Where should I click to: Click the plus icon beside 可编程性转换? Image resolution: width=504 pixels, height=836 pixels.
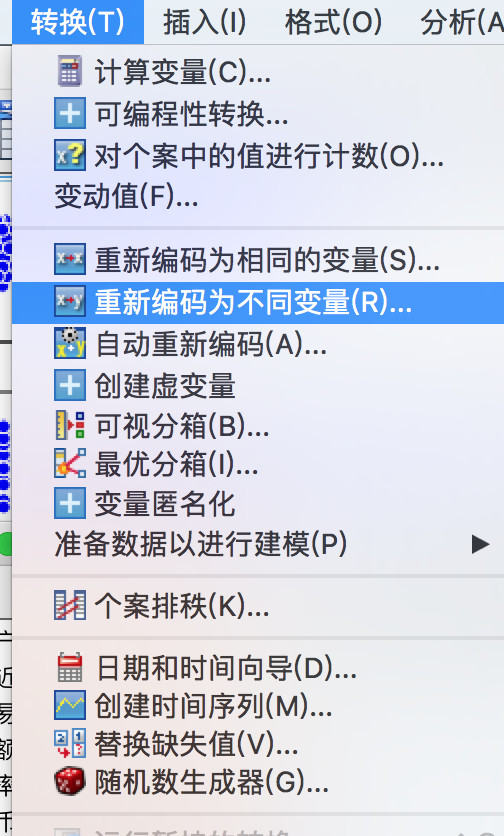69,113
